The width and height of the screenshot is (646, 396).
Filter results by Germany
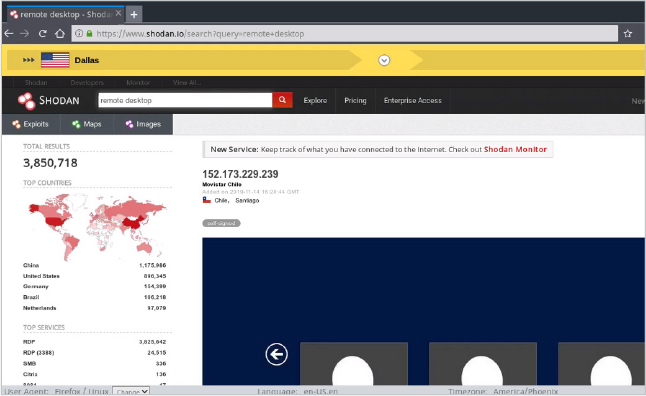point(36,286)
